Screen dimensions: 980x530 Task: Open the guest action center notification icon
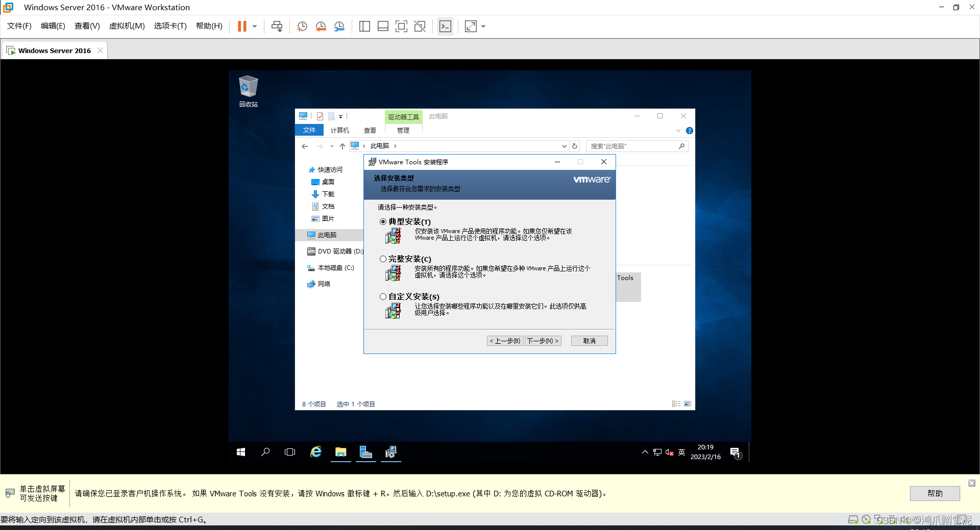pyautogui.click(x=735, y=452)
